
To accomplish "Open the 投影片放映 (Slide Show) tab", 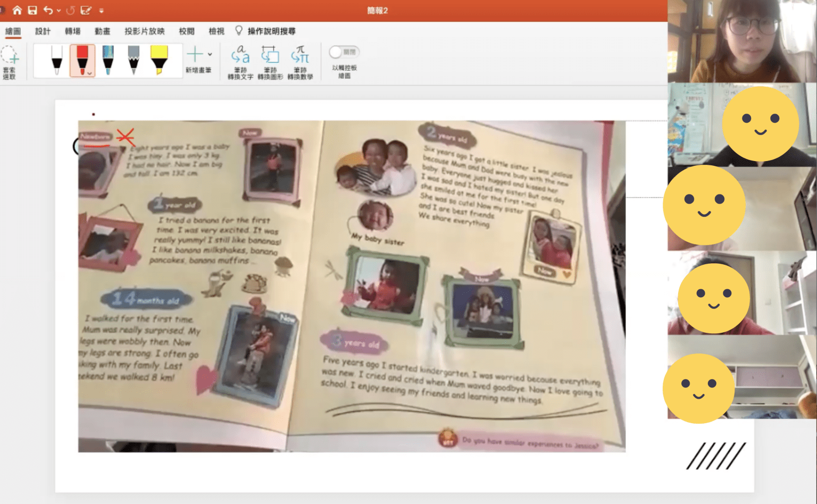I will coord(144,31).
